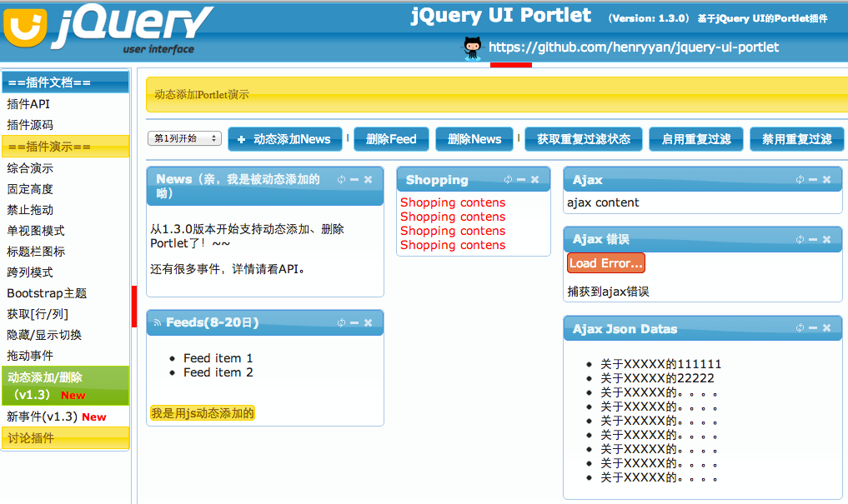Click the 我是用js动态添加的 yellow label
Viewport: 848px width, 504px height.
[x=203, y=413]
